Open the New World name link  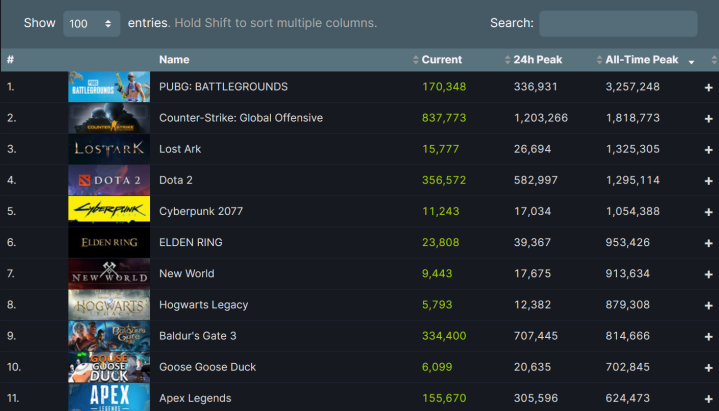tap(187, 274)
